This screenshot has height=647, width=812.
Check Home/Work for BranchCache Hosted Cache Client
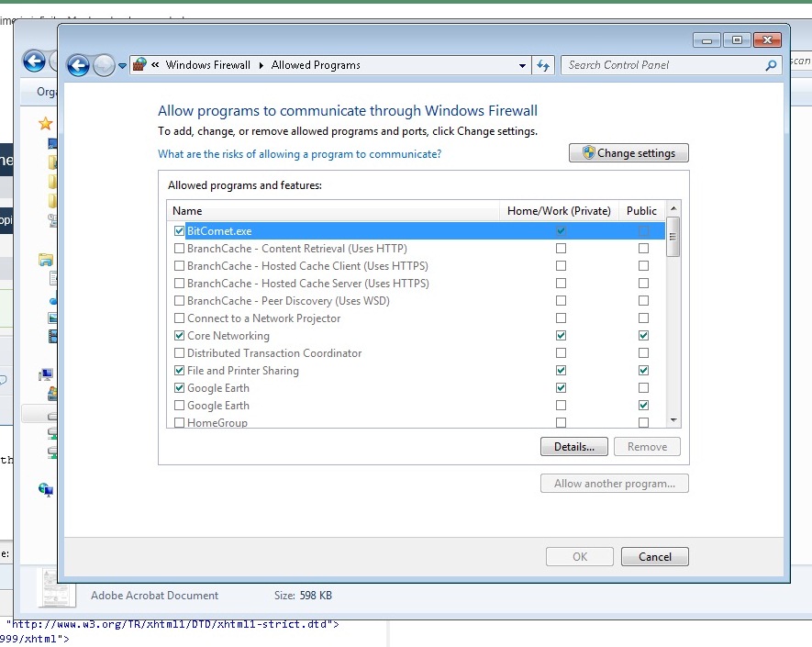[561, 266]
